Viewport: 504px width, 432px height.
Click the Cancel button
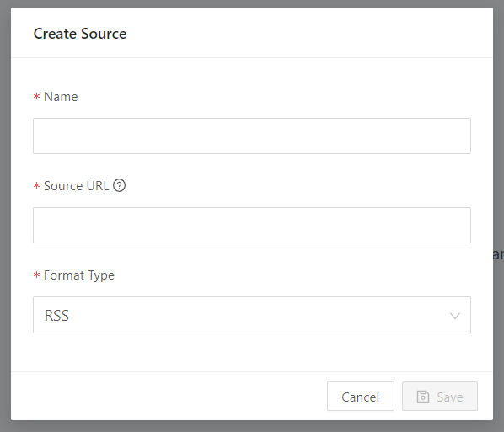361,397
